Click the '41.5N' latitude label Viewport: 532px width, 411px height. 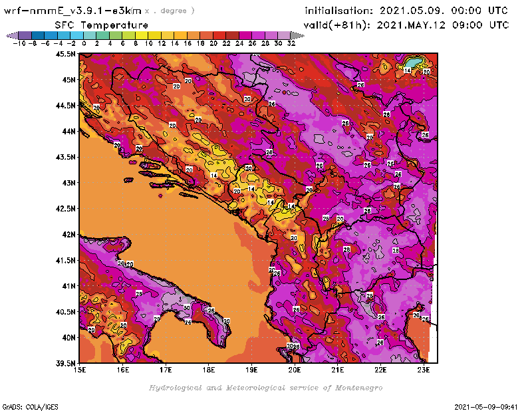pyautogui.click(x=66, y=260)
